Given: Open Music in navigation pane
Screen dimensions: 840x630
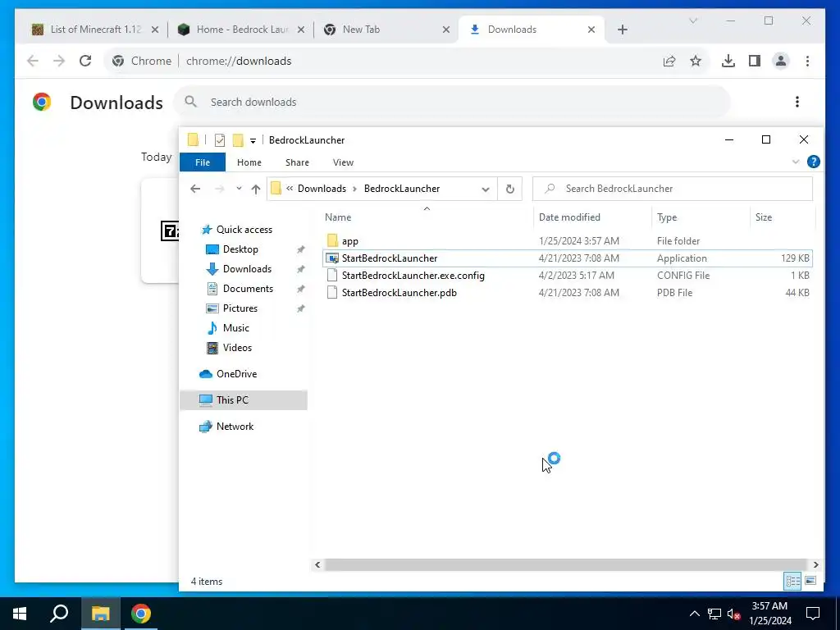Looking at the screenshot, I should click(235, 328).
